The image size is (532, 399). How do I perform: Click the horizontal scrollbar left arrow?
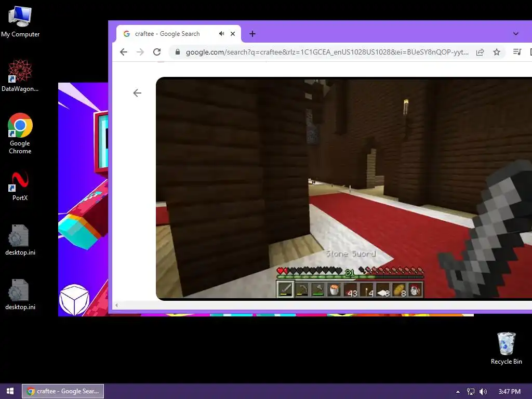click(116, 305)
